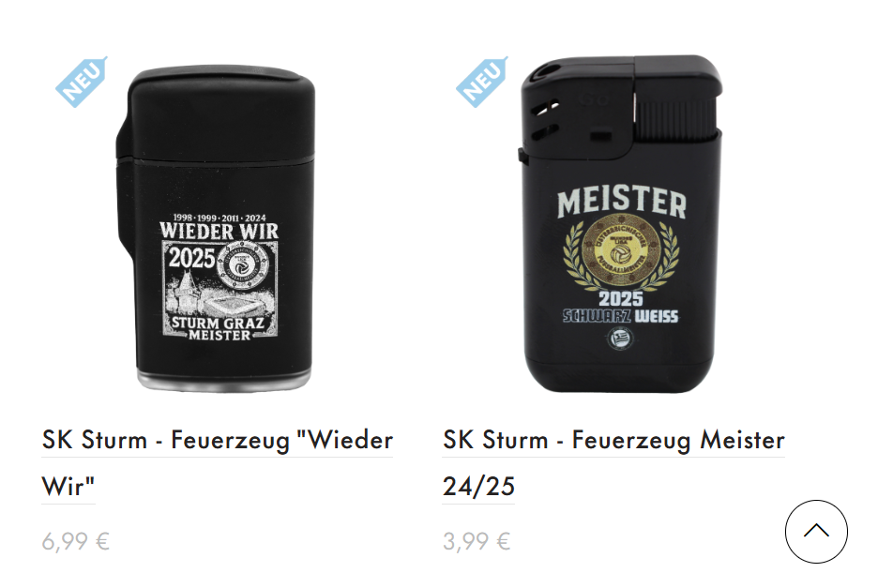Click the NEU tag on Meister lighter
878x588 pixels.
[x=482, y=82]
